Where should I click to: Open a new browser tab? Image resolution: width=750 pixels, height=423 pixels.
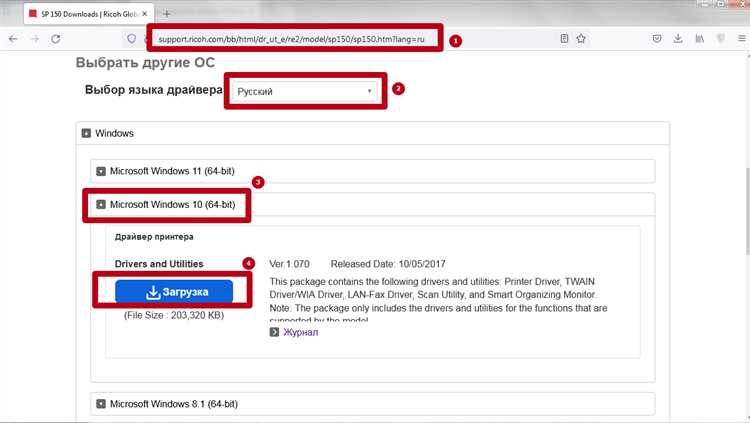point(166,13)
